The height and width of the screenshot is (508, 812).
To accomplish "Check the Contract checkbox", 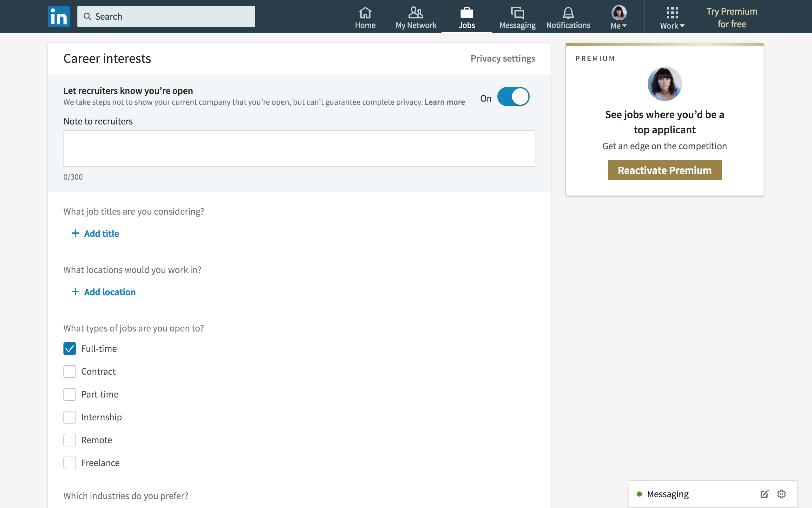I will tap(70, 371).
